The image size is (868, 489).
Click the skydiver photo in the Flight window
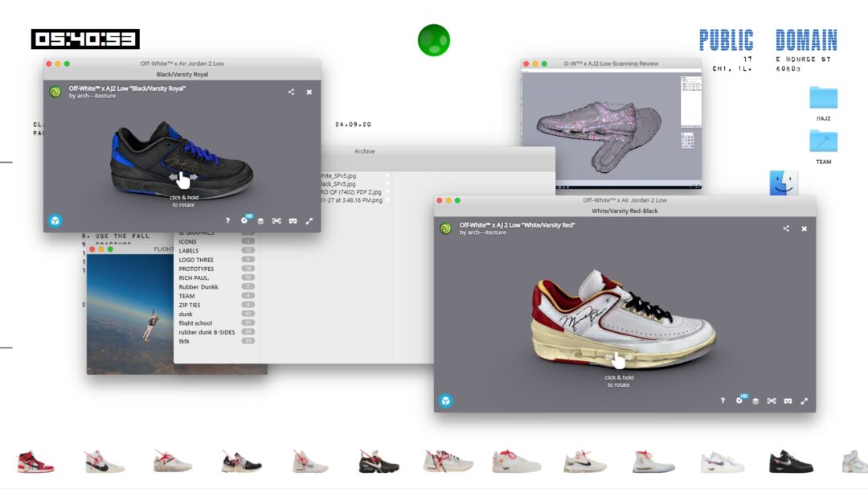tap(130, 314)
